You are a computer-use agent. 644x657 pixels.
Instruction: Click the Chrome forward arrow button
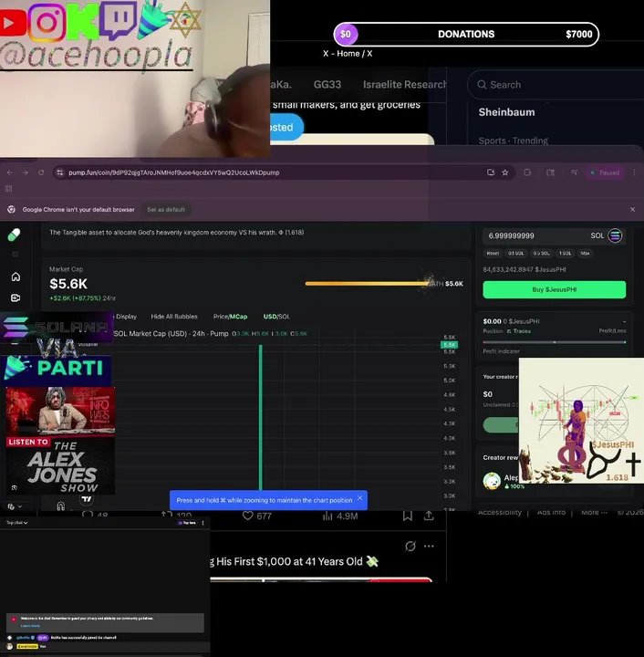[26, 172]
